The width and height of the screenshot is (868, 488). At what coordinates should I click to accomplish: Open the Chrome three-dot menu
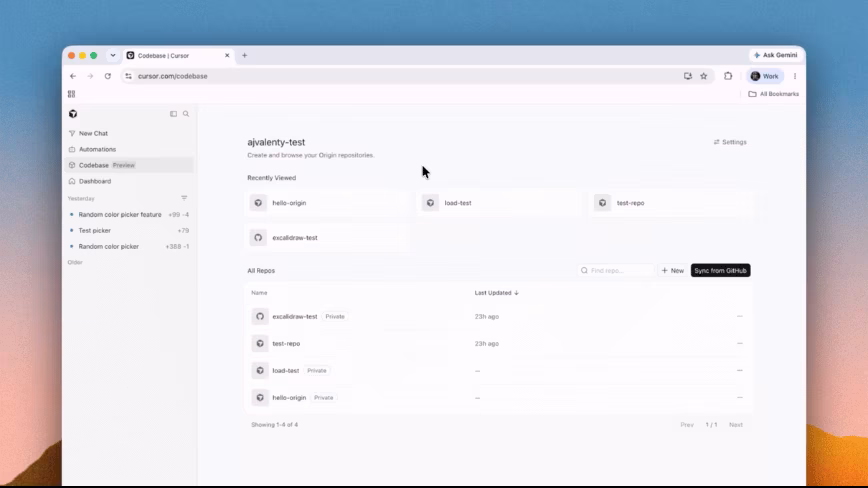click(x=795, y=76)
